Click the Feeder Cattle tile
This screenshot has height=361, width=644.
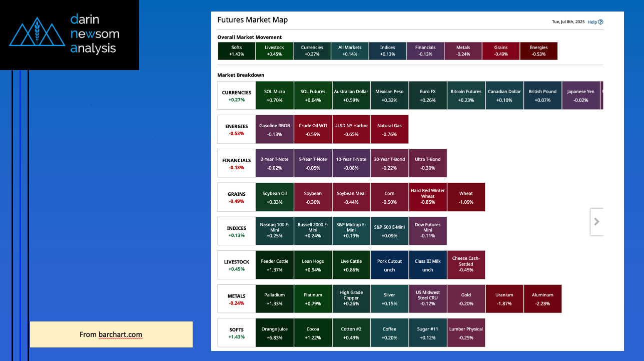[x=275, y=265]
